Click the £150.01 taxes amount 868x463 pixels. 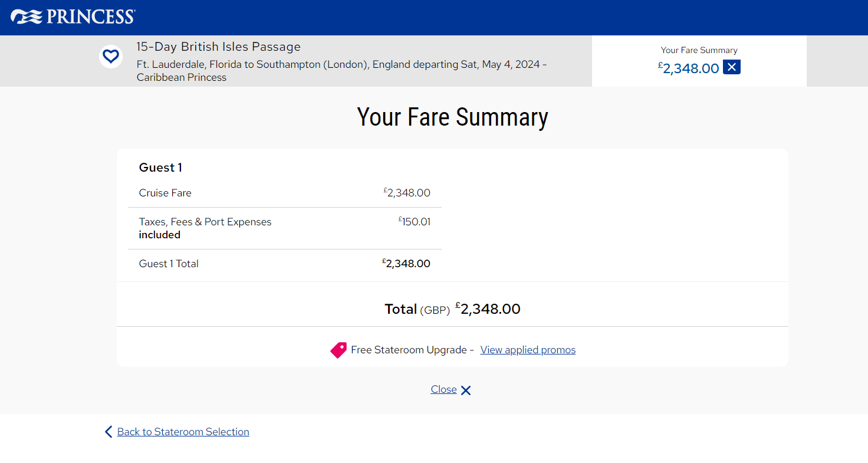coord(415,222)
